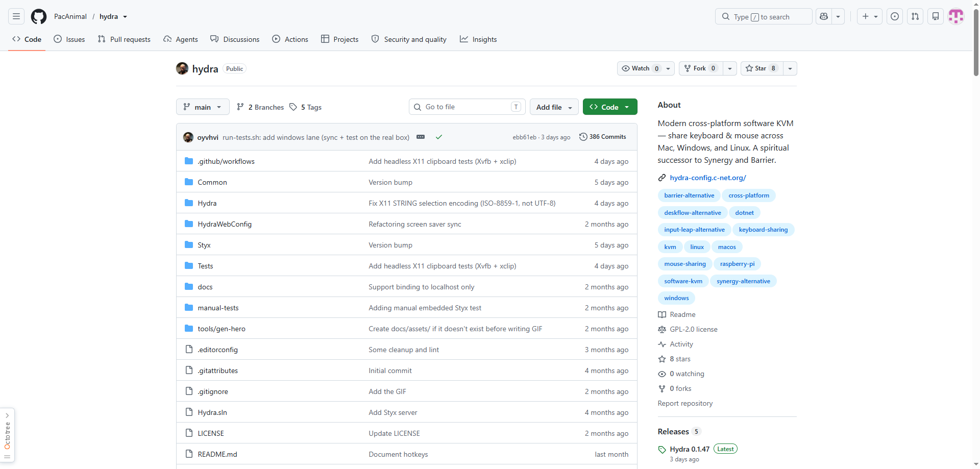980x469 pixels.
Task: Open the Discussions tab
Action: point(235,39)
